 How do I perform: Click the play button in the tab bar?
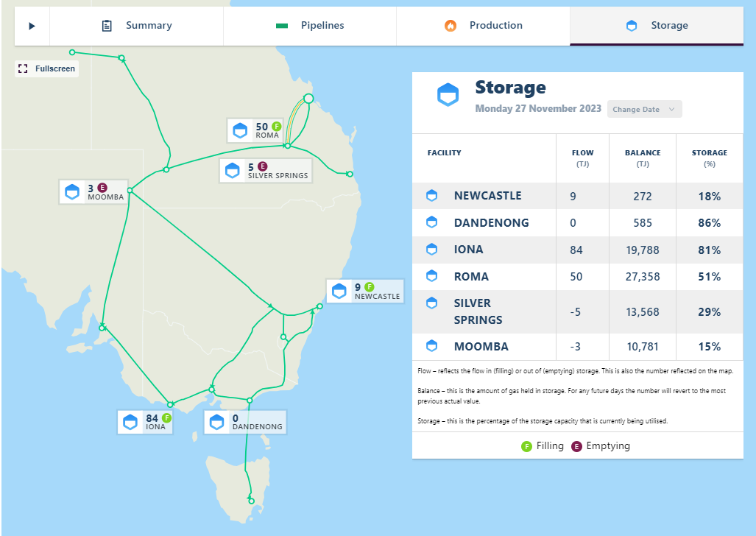(x=32, y=26)
